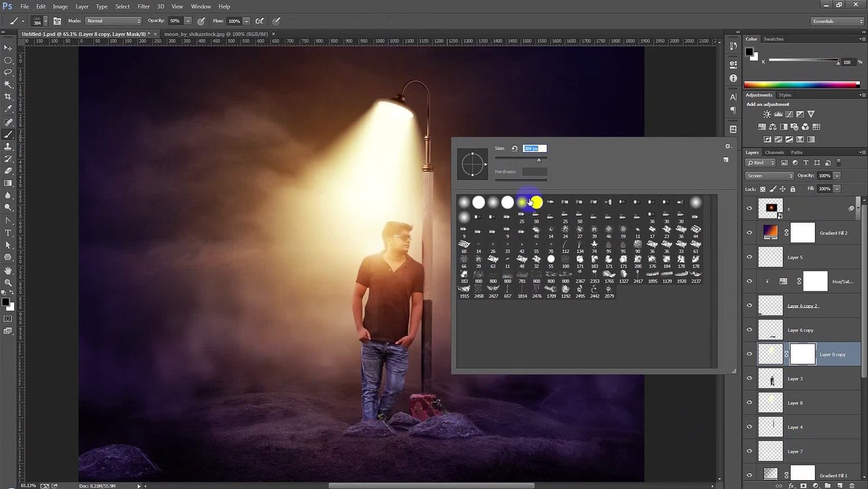This screenshot has width=868, height=489.
Task: Filter layers by type layers icon
Action: pos(806,163)
